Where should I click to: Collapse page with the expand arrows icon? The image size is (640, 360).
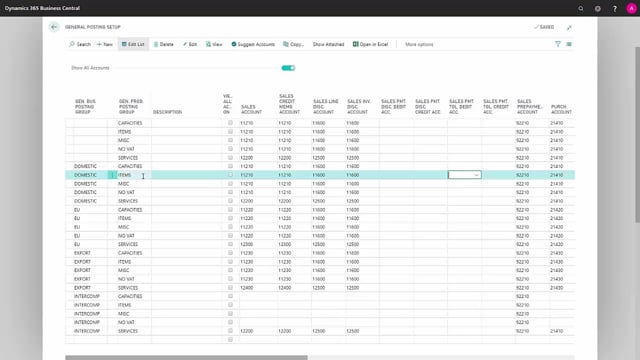pyautogui.click(x=569, y=27)
